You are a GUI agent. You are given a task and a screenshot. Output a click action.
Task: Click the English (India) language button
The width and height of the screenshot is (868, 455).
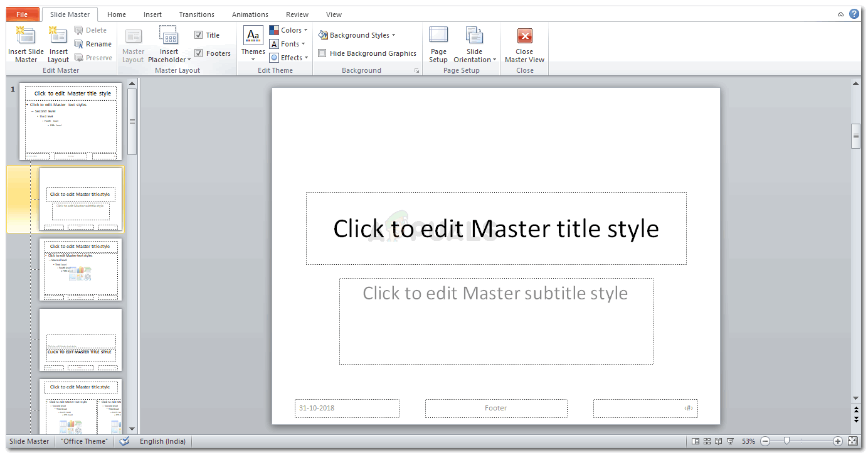162,441
